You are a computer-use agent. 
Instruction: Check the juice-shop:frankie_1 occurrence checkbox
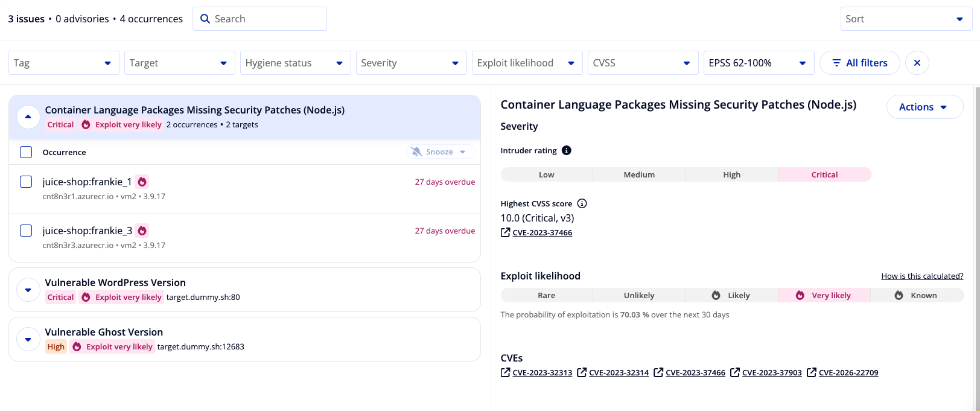point(26,182)
